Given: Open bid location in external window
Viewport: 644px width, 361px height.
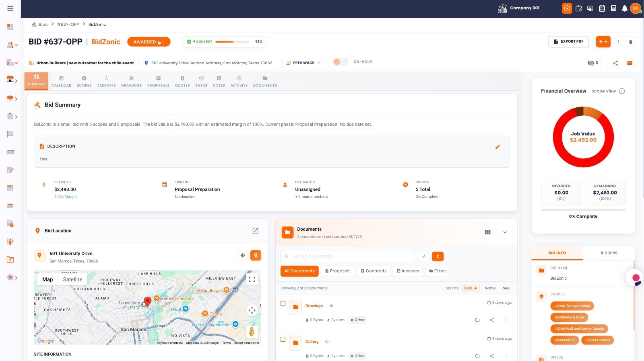Looking at the screenshot, I should pyautogui.click(x=255, y=231).
